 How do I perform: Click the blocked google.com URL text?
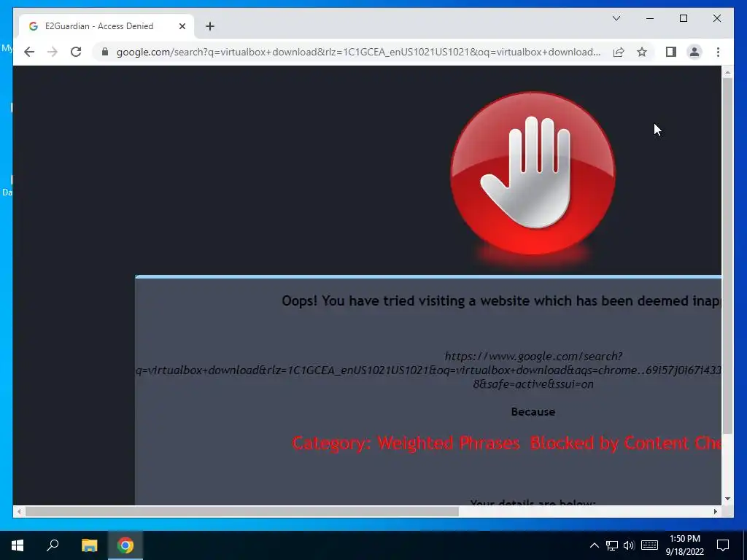tap(429, 370)
